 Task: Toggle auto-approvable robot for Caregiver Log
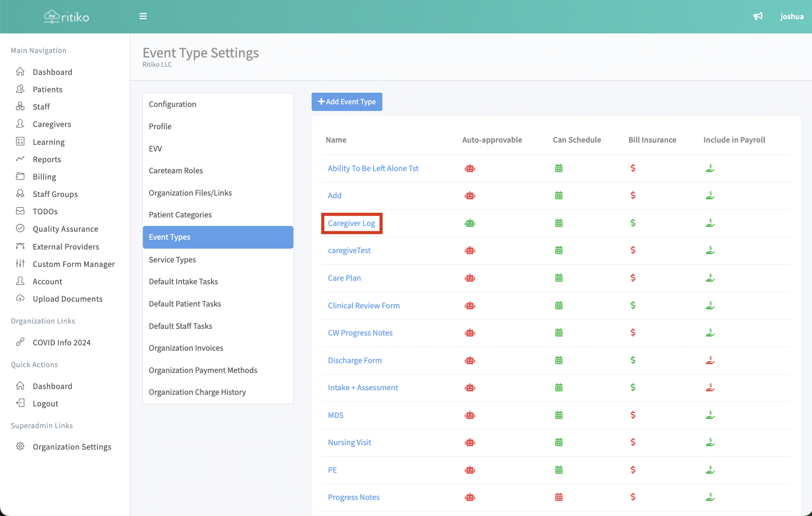pos(470,223)
